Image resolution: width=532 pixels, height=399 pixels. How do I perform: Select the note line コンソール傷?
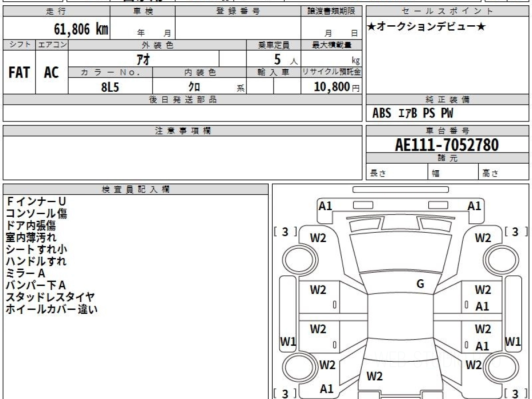(36, 214)
